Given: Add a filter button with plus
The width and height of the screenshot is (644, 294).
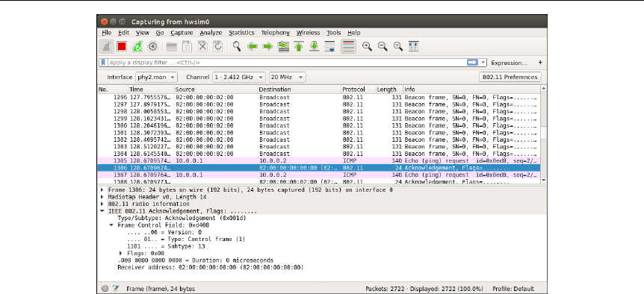Looking at the screenshot, I should tap(540, 63).
